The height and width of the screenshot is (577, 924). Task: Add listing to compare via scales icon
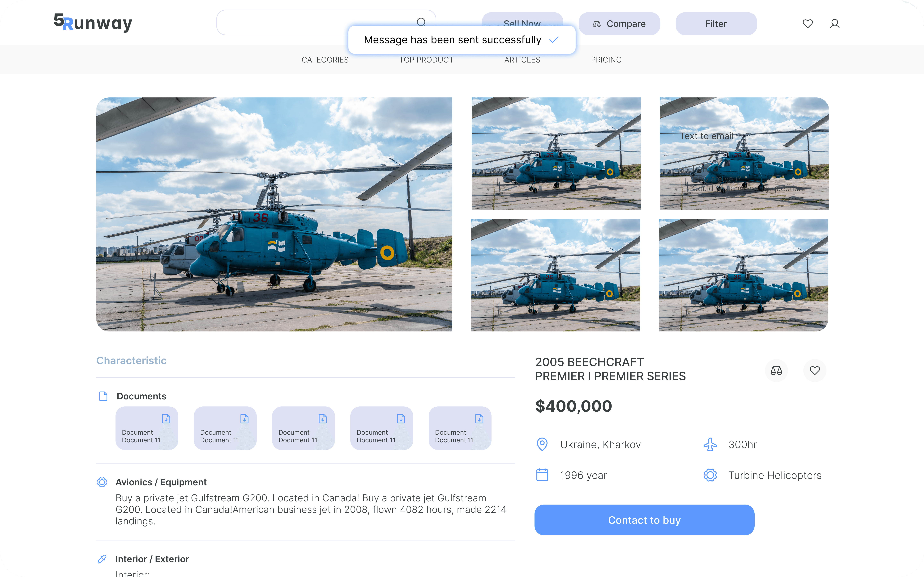[x=776, y=370]
